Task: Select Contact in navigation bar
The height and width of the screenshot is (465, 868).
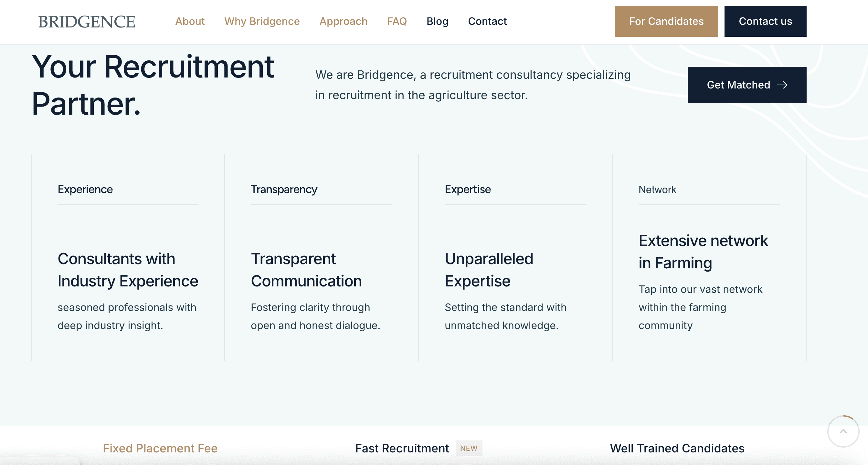Action: 487,21
